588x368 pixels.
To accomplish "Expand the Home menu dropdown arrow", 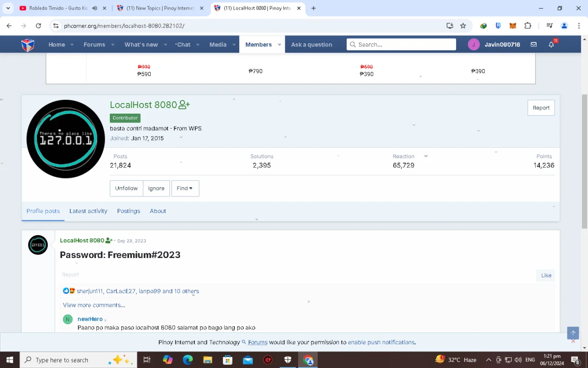I will [72, 45].
